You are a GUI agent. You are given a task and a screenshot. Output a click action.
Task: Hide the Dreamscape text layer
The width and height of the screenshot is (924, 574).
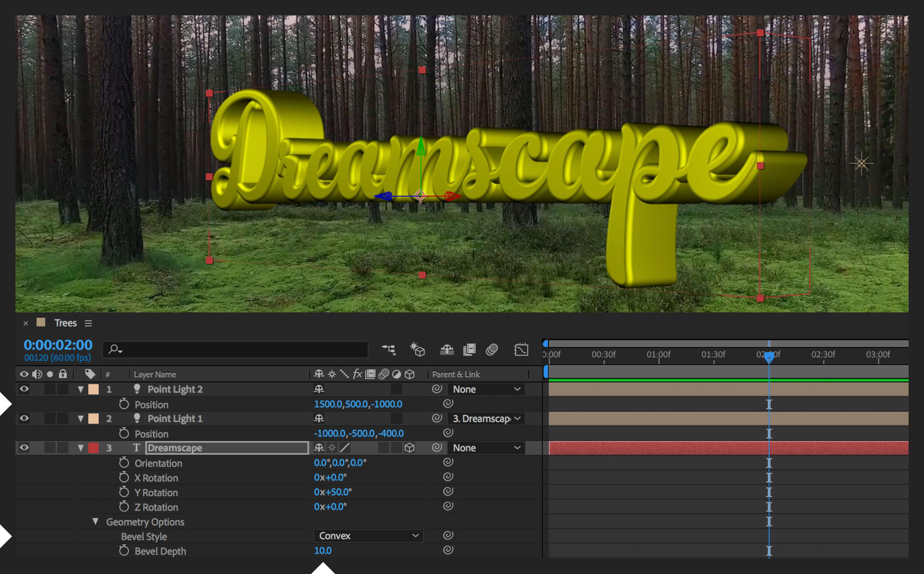point(24,447)
